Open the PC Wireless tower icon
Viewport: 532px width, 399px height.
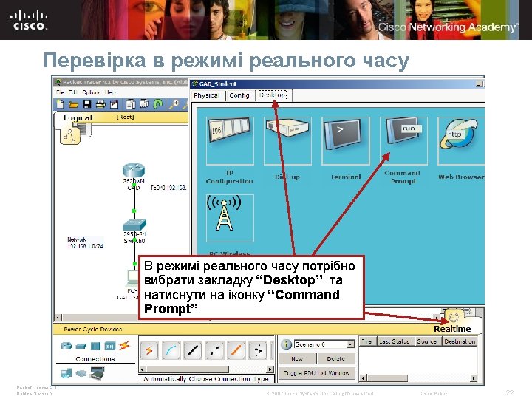[x=230, y=218]
